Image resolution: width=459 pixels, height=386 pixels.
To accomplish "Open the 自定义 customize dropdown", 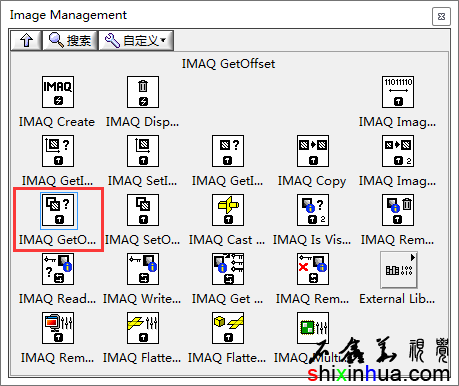I will coord(136,41).
